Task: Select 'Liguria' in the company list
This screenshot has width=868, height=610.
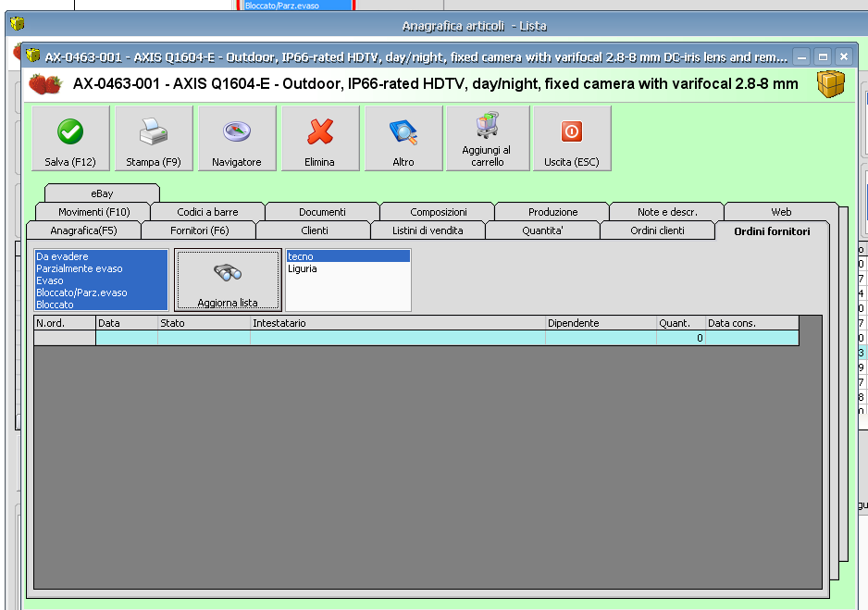Action: pos(348,268)
